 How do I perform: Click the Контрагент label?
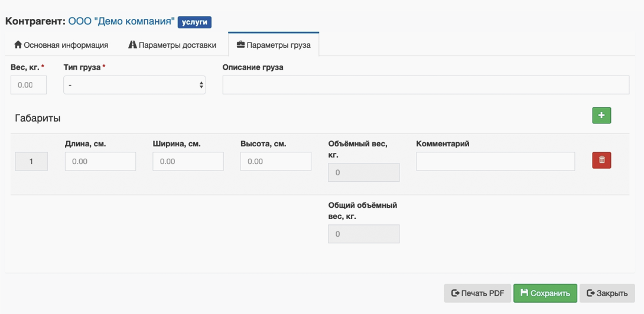click(35, 22)
